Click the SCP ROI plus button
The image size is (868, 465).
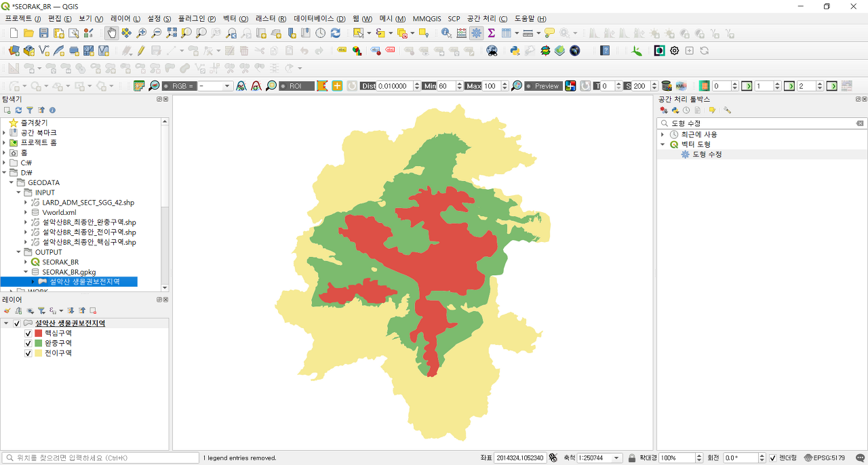point(337,86)
